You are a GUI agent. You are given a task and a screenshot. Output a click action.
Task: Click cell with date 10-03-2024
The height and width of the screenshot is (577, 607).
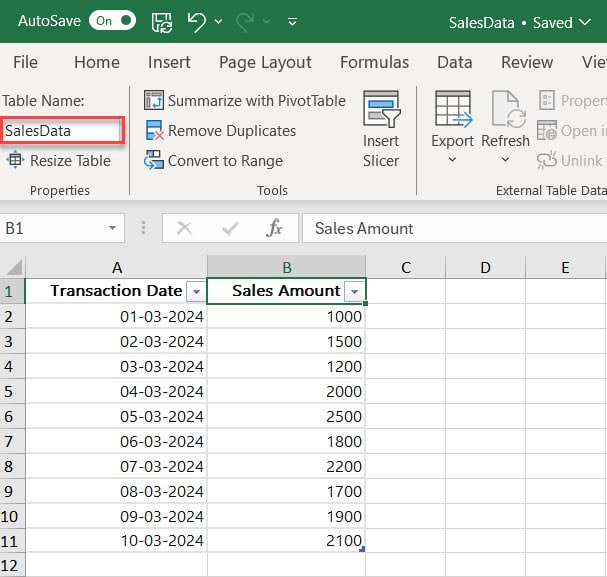[116, 541]
